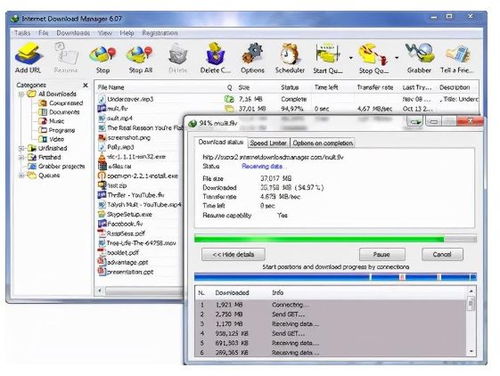Select the Polly.mp3 file row
The height and width of the screenshot is (376, 500).
click(140, 147)
